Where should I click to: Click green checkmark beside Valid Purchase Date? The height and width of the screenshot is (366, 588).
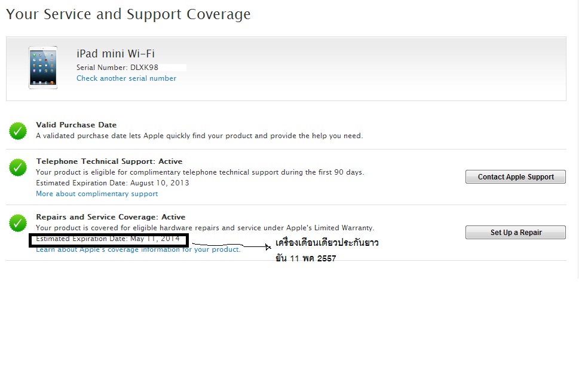(18, 131)
